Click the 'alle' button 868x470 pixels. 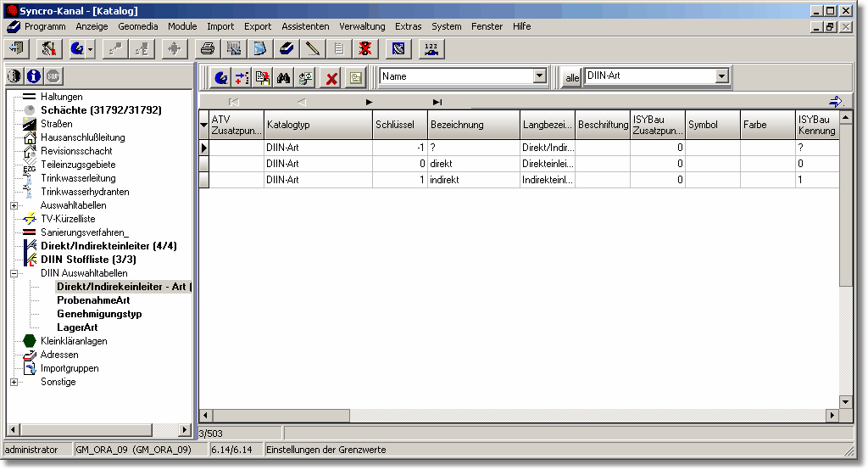[x=572, y=77]
